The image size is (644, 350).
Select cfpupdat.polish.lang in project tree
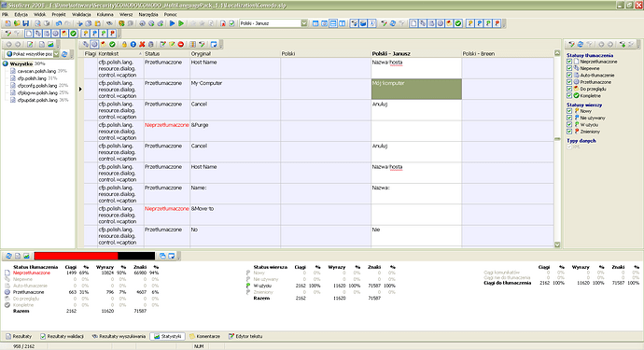click(37, 100)
